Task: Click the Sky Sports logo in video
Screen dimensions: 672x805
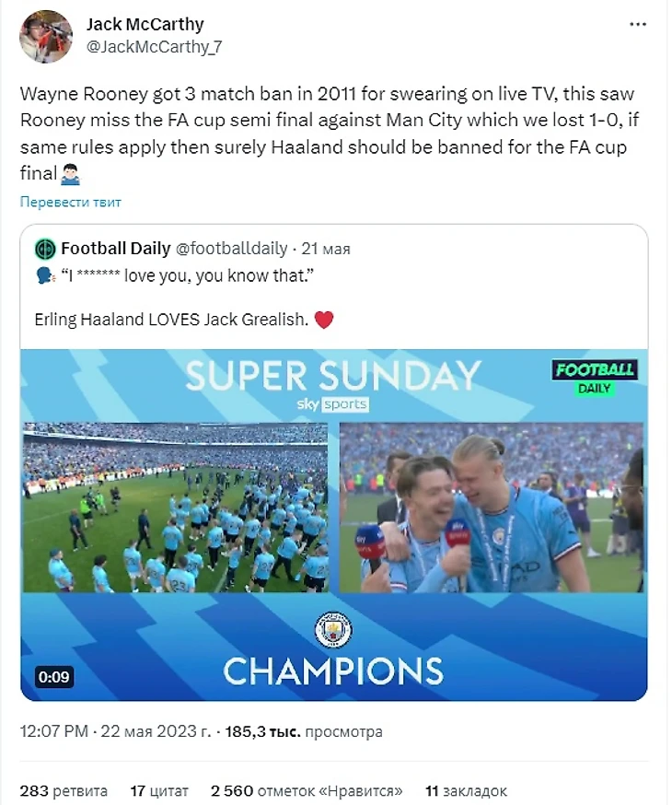Action: click(x=332, y=404)
